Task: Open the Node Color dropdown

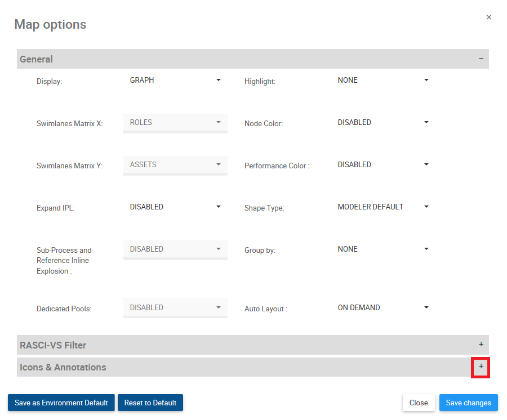Action: 383,123
